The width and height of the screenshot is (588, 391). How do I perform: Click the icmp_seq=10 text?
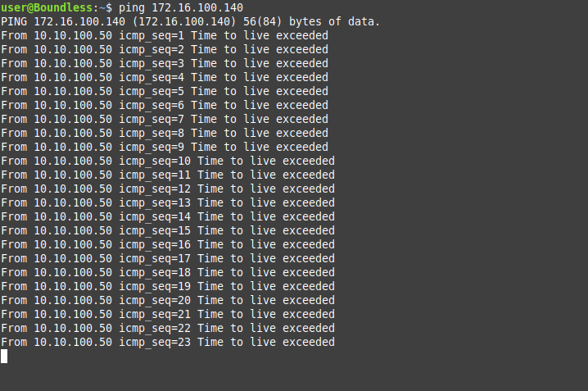[154, 161]
